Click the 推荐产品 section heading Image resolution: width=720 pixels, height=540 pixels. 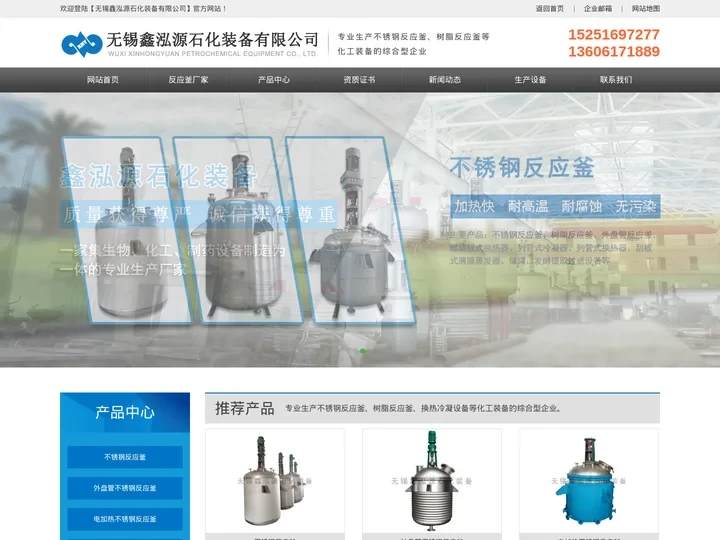coord(245,408)
